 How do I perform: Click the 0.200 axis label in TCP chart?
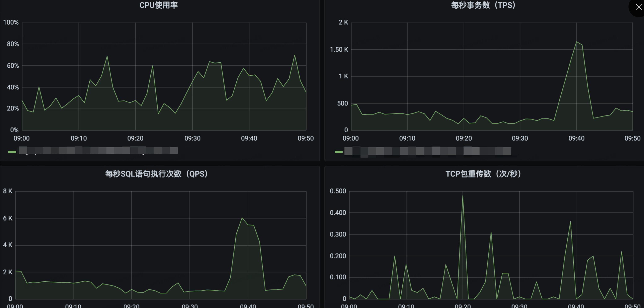[338, 256]
